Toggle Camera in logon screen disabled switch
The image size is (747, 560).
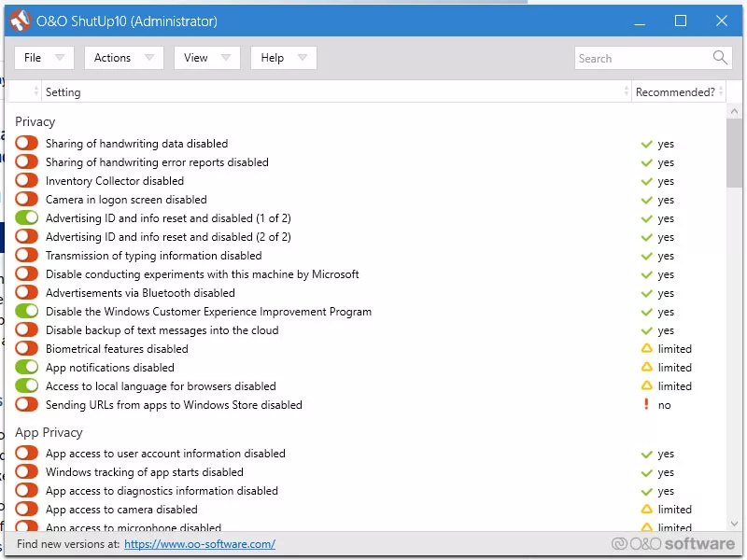[x=26, y=199]
